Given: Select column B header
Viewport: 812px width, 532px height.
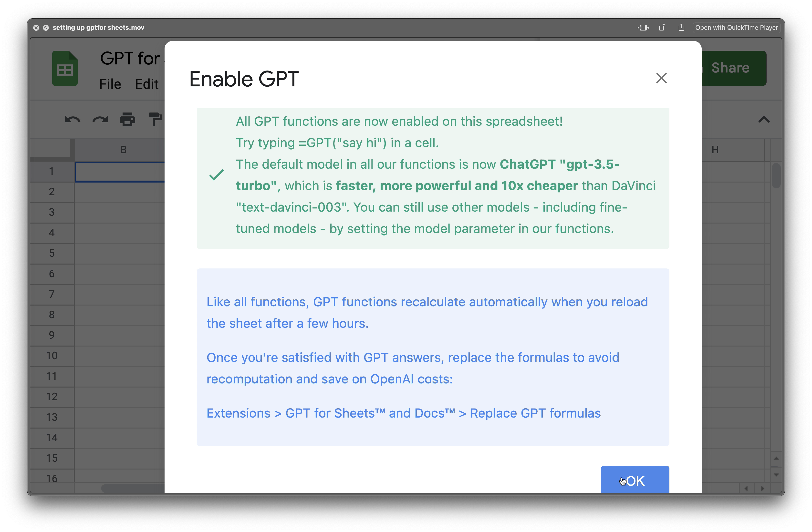Looking at the screenshot, I should pos(123,150).
